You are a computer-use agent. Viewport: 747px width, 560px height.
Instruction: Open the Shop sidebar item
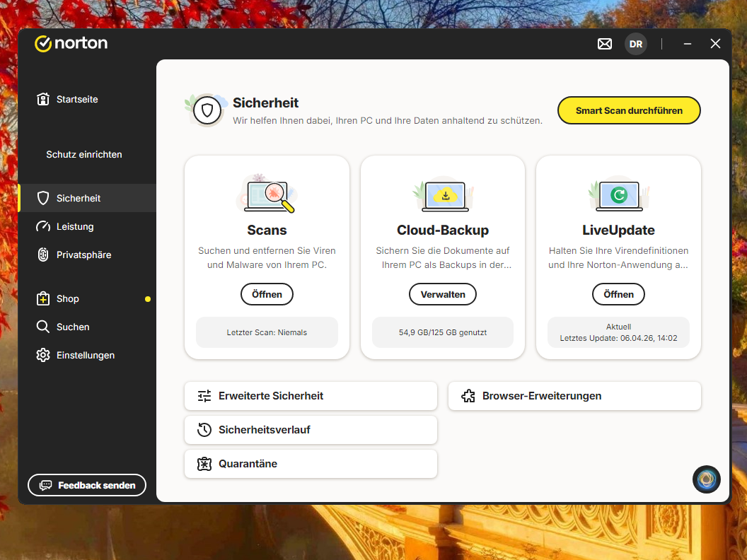click(68, 299)
